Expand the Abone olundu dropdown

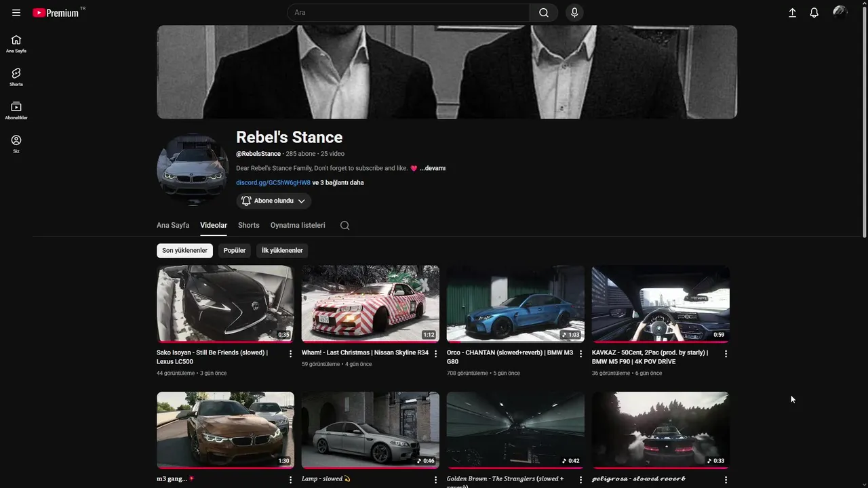click(274, 201)
